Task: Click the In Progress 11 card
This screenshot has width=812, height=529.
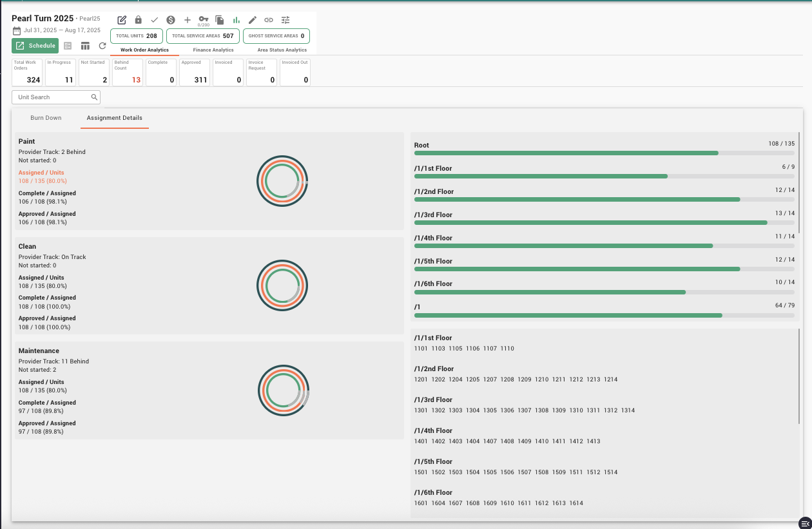Action: pos(61,72)
